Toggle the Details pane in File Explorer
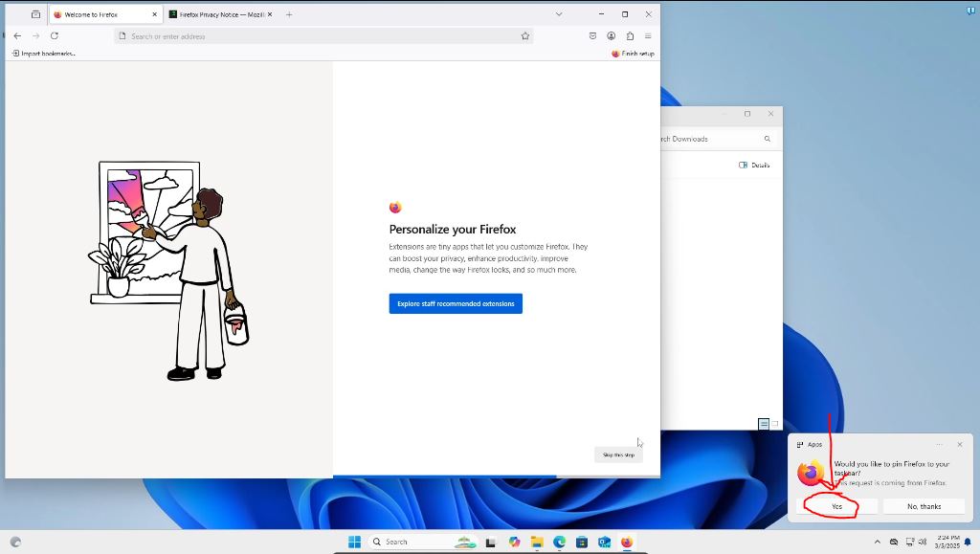The image size is (980, 554). click(x=754, y=165)
